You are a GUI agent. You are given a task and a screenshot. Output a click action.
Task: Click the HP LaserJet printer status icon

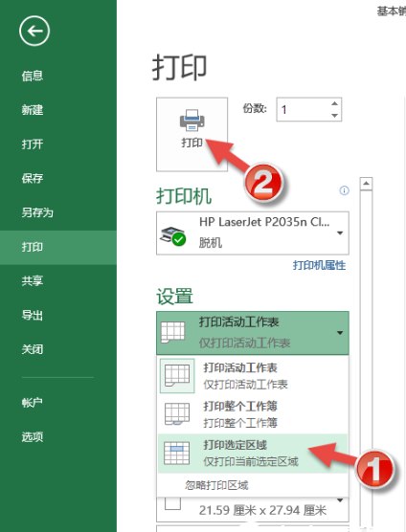click(173, 235)
